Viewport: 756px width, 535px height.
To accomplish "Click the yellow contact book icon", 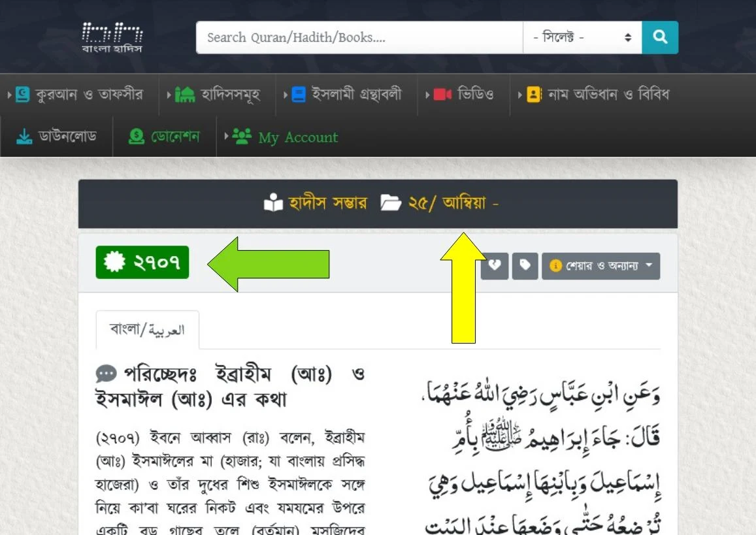I will coord(534,95).
